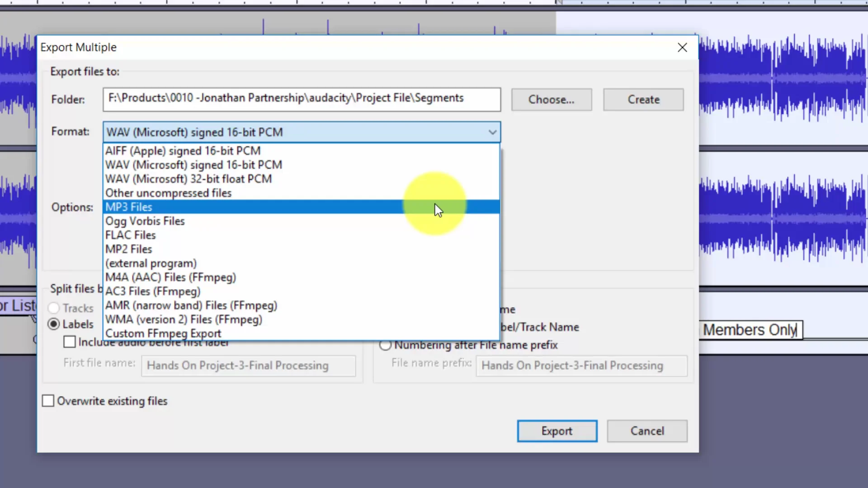Select the Tracks radio button
Screen dimensions: 868x488
point(54,308)
